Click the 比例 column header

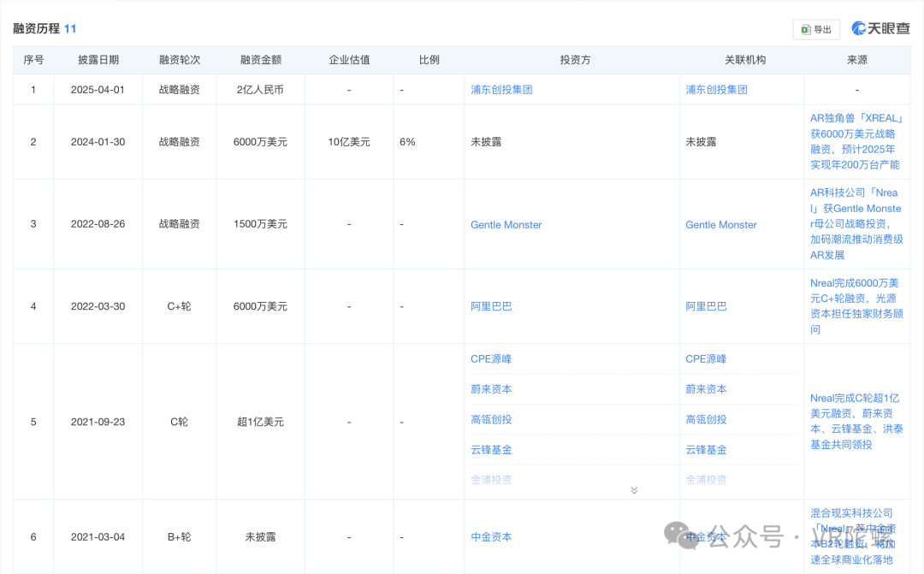(x=429, y=60)
